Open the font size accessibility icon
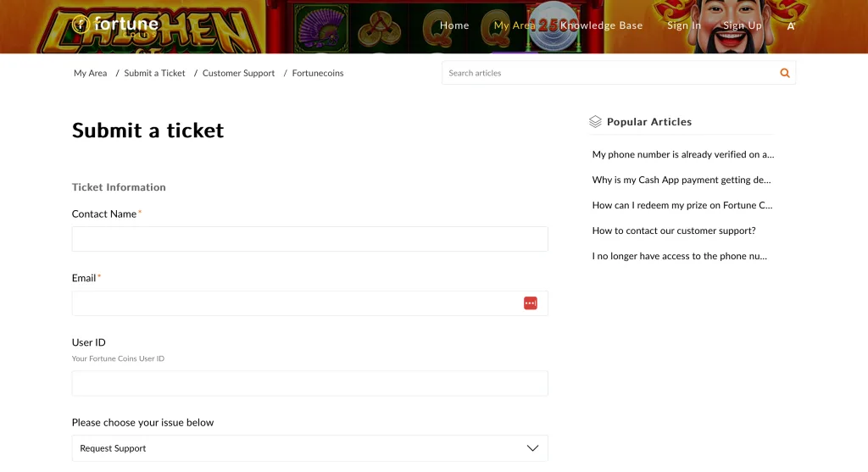 (x=791, y=26)
